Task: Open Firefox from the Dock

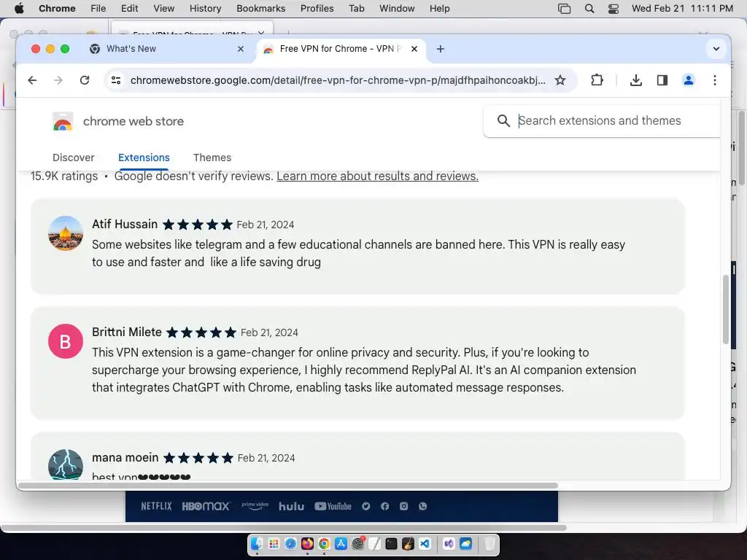Action: click(307, 543)
